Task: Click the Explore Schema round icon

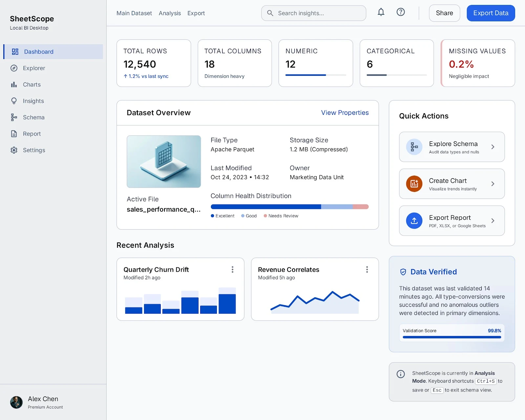Action: [x=414, y=147]
